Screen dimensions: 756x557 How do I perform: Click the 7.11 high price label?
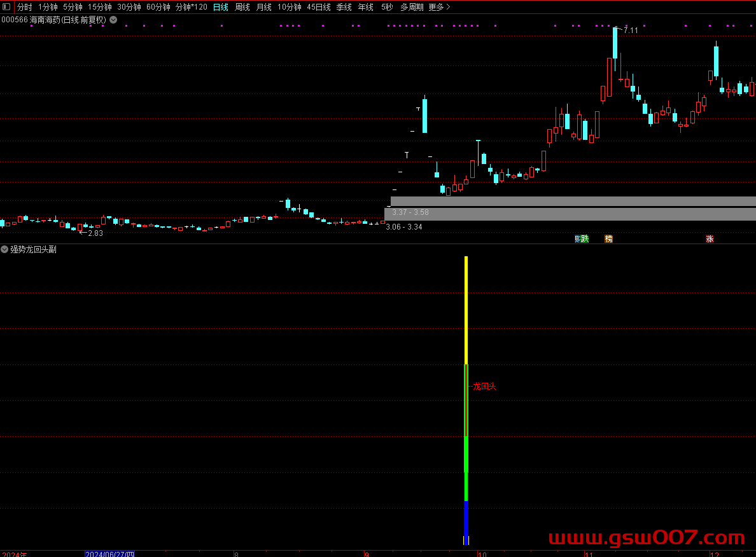[630, 31]
